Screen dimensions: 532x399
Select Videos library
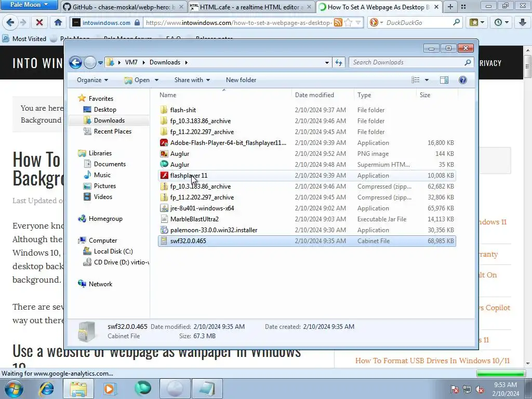click(103, 197)
